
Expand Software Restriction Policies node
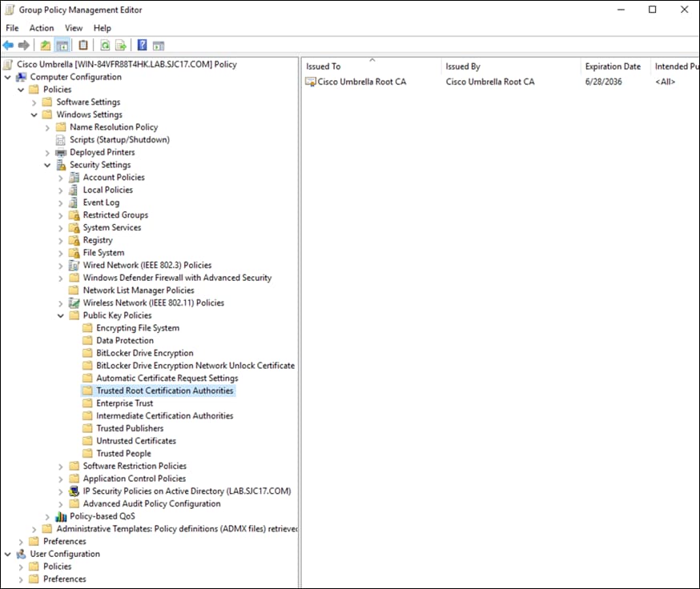[x=61, y=467]
